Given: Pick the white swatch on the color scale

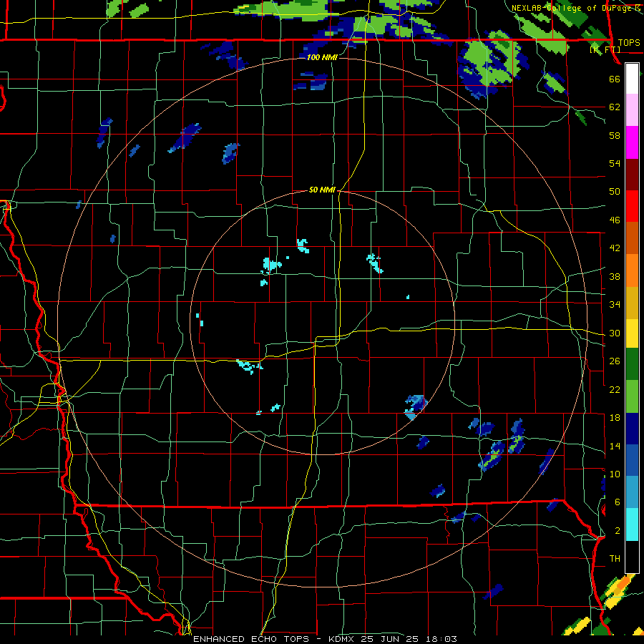Looking at the screenshot, I should coord(632,79).
